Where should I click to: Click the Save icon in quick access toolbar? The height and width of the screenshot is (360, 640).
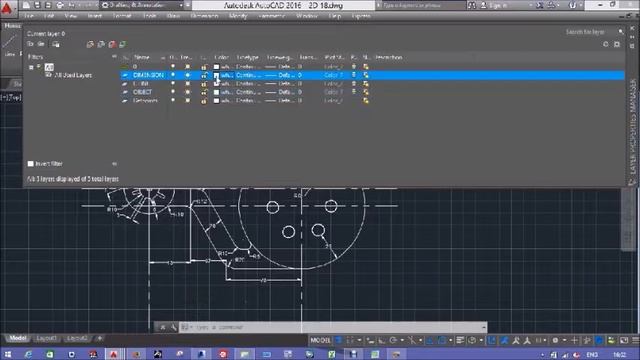pos(37,5)
